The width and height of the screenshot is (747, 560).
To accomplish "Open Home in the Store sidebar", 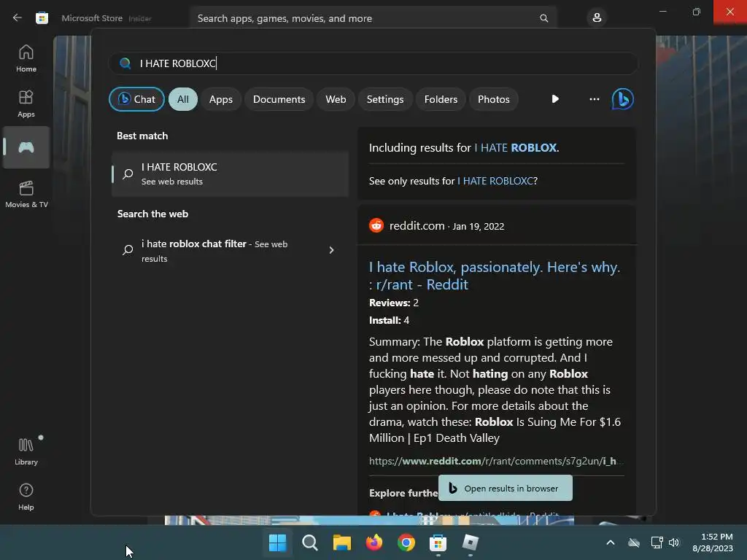I will click(26, 58).
